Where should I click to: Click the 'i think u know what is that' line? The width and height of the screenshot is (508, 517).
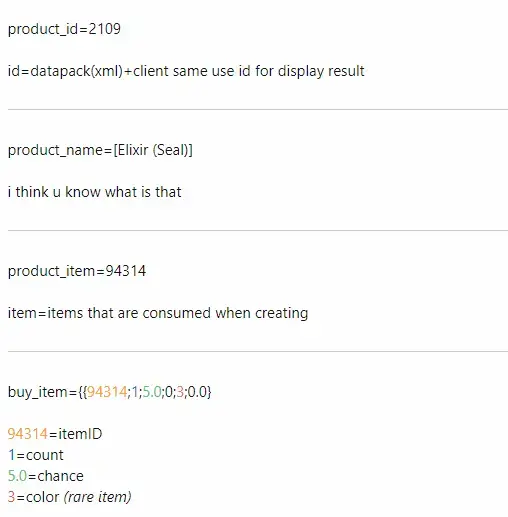(94, 192)
